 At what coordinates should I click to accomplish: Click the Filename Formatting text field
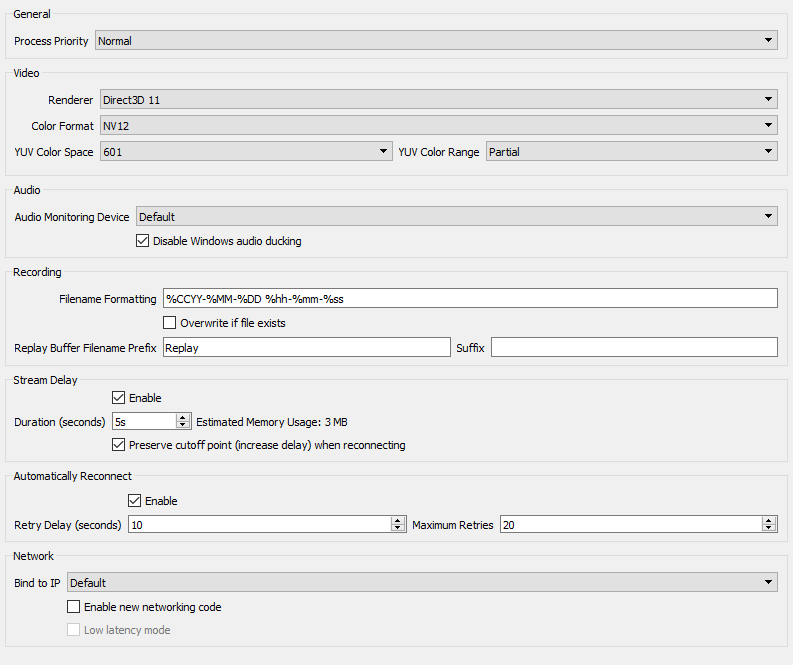470,298
